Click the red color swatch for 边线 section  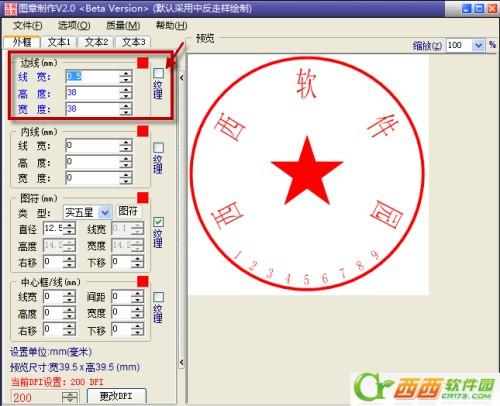pos(143,62)
